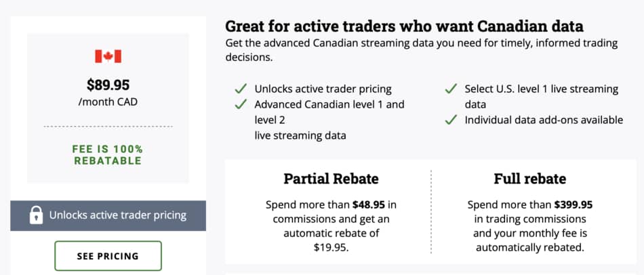Click the padlock icon in grey banner
This screenshot has height=275, width=644.
[x=36, y=215]
